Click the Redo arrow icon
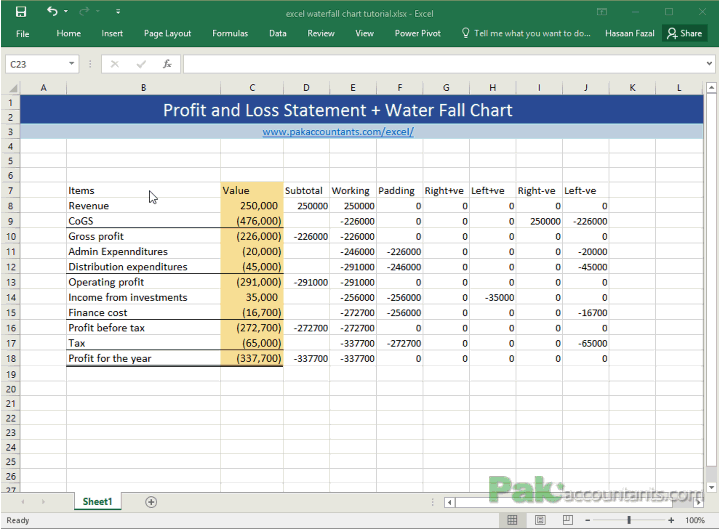 (x=84, y=11)
